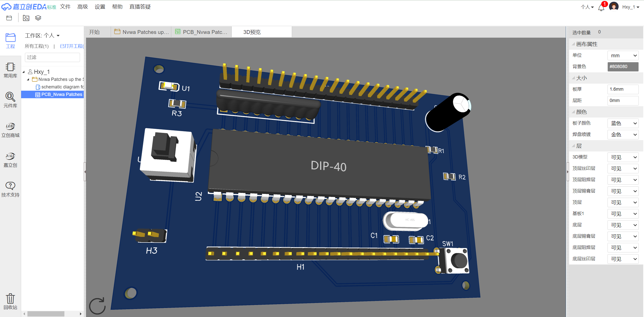Open the 元件库 component library

10,100
